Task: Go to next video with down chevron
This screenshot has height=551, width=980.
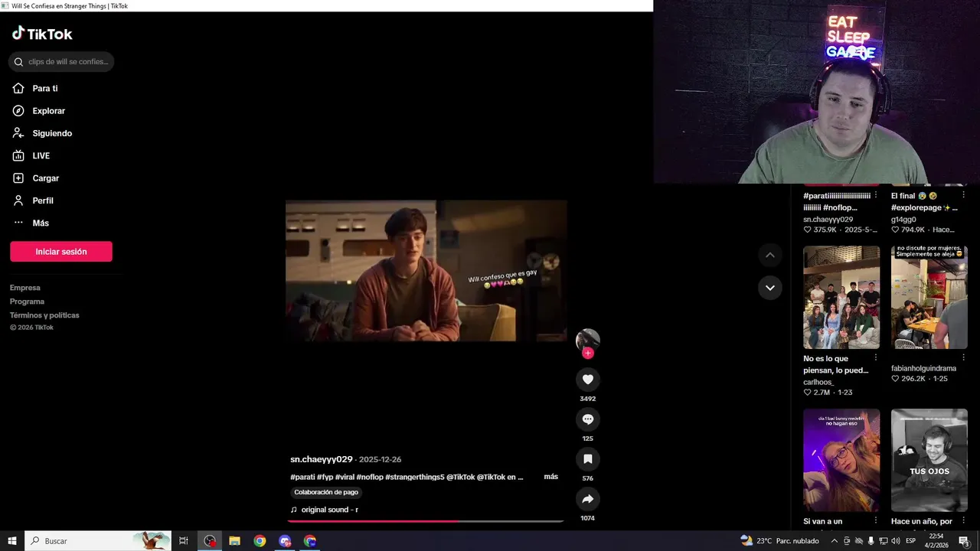Action: click(x=769, y=288)
